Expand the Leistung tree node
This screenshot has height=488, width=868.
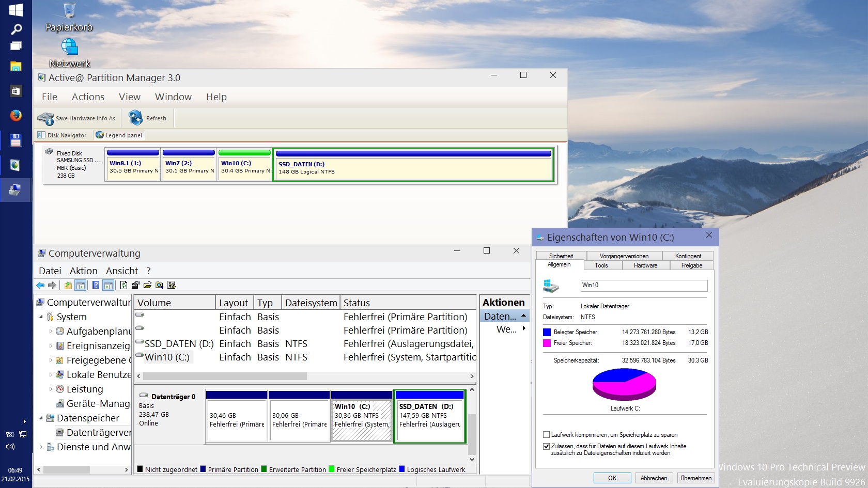click(51, 389)
